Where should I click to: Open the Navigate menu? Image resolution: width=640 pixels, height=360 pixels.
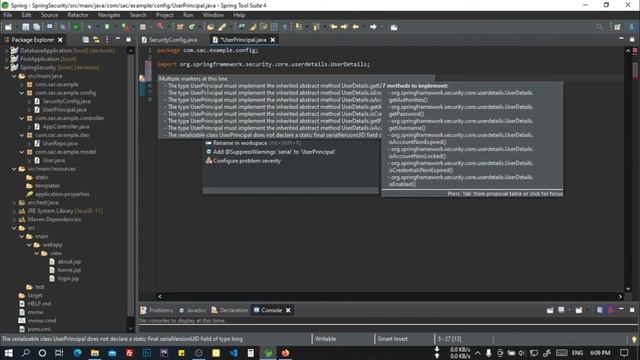tap(109, 15)
